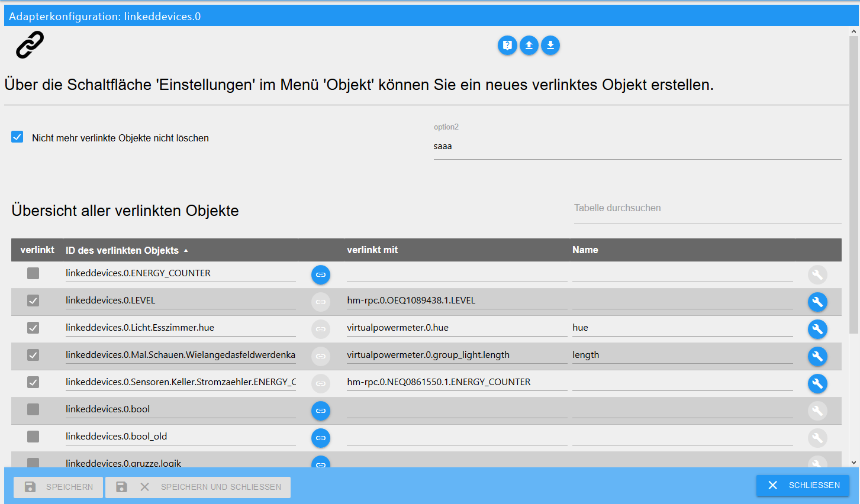Click 'Übersicht aller verlinkten Objekte' heading
This screenshot has width=860, height=504.
[x=125, y=211]
